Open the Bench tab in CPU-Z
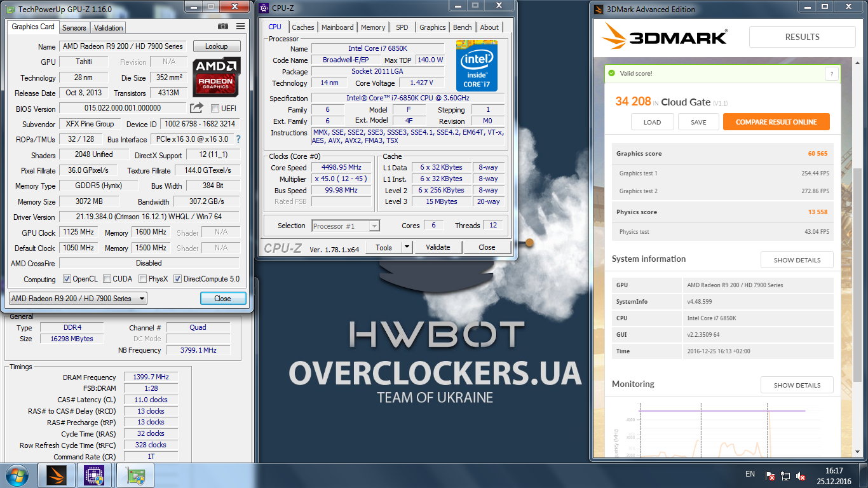 [463, 27]
